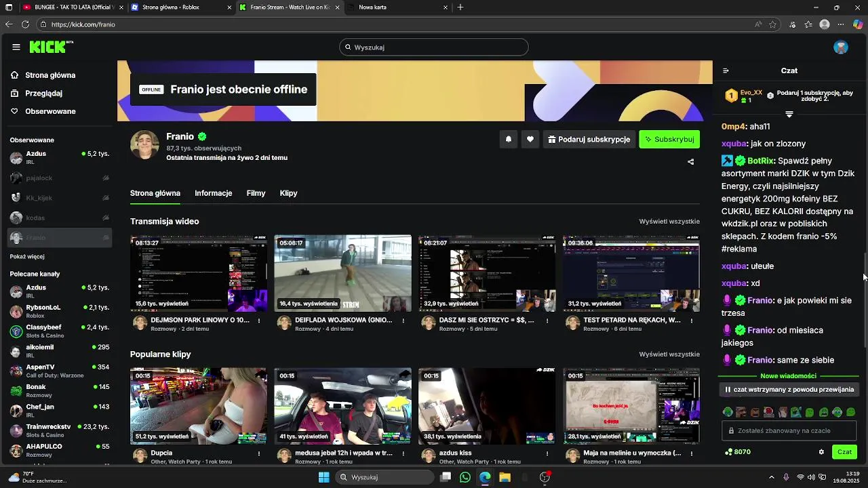Open Classybeef in recommended channels
This screenshot has width=868, height=488.
(60, 331)
